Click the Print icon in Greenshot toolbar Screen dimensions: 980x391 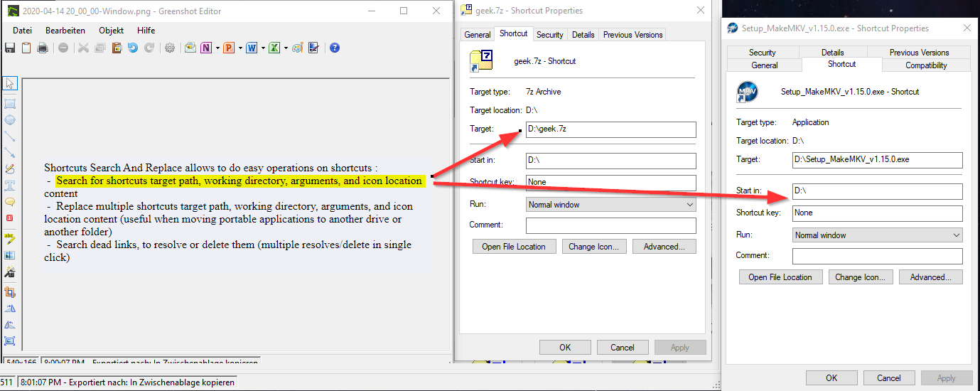[43, 48]
